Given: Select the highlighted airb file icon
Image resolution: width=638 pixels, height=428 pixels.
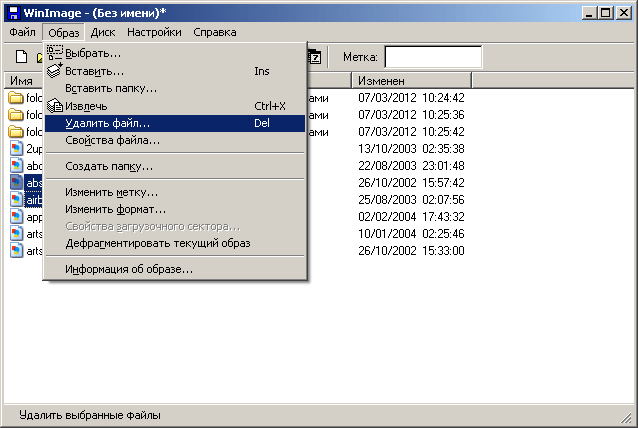Looking at the screenshot, I should (x=16, y=200).
